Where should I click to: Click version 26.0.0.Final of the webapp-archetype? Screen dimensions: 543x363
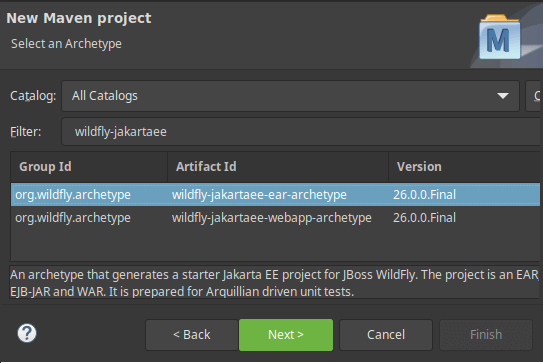pyautogui.click(x=425, y=218)
